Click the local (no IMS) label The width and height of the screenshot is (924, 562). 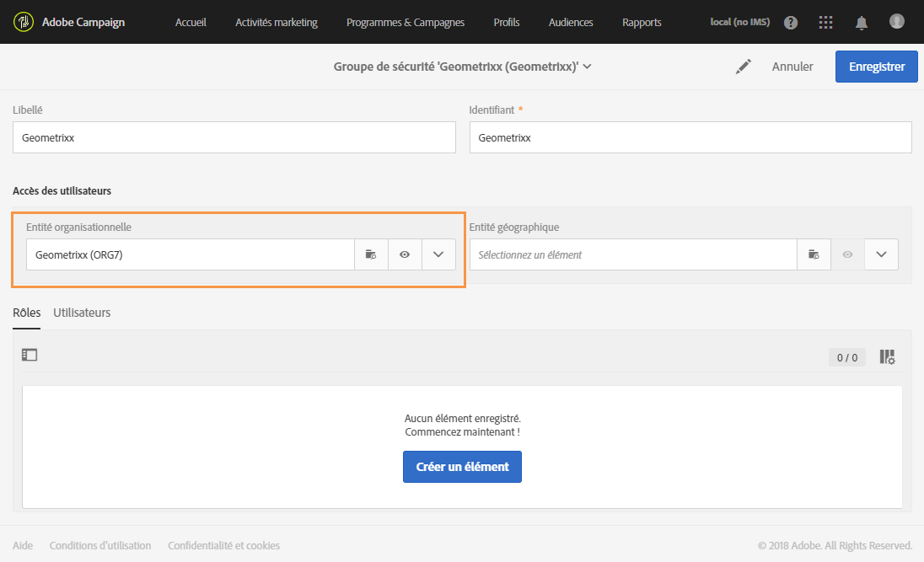(x=739, y=22)
